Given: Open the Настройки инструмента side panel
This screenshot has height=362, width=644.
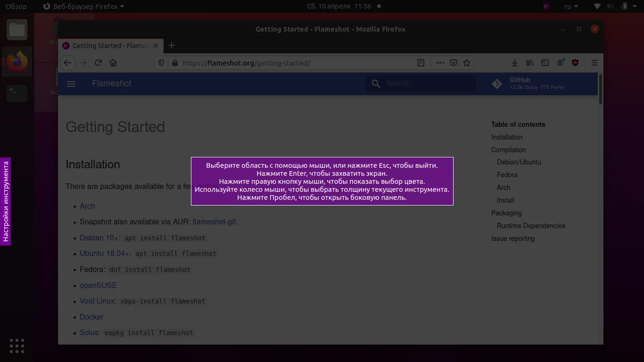Looking at the screenshot, I should (x=6, y=201).
